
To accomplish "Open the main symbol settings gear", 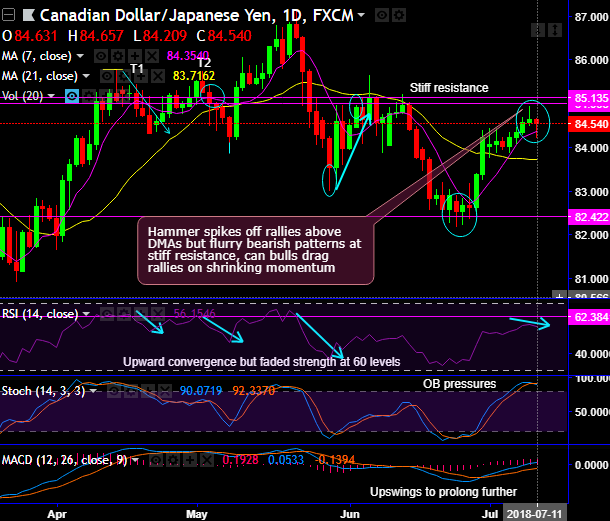I will click(398, 16).
